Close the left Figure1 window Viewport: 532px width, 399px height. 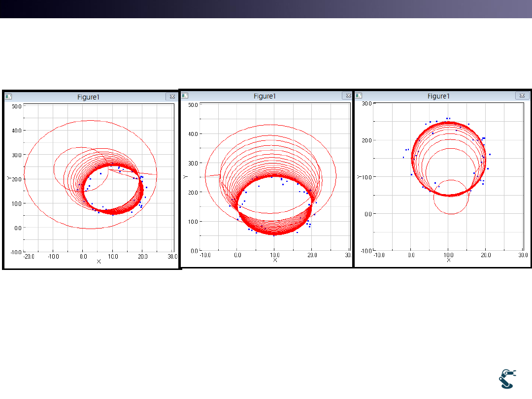click(171, 97)
